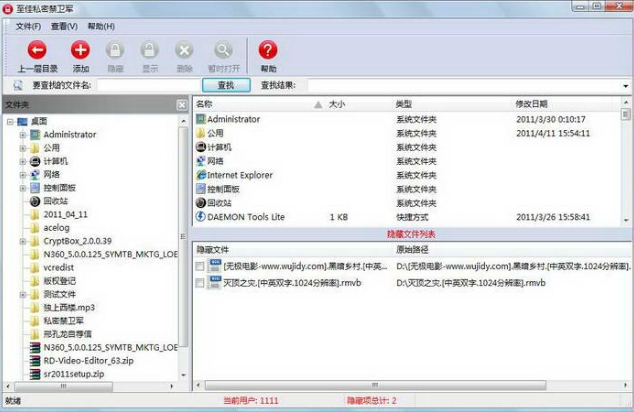Click the 黑暗乡村 hidden video file icon

(214, 266)
